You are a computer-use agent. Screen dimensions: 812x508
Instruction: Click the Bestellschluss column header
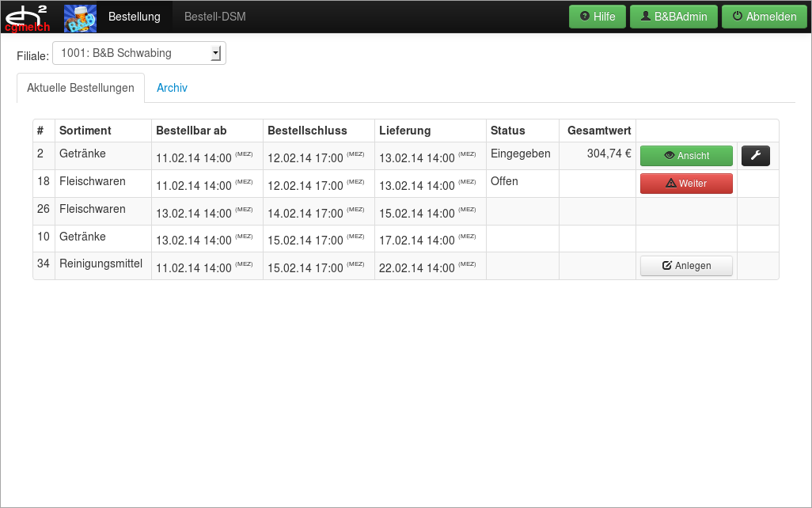tap(307, 131)
